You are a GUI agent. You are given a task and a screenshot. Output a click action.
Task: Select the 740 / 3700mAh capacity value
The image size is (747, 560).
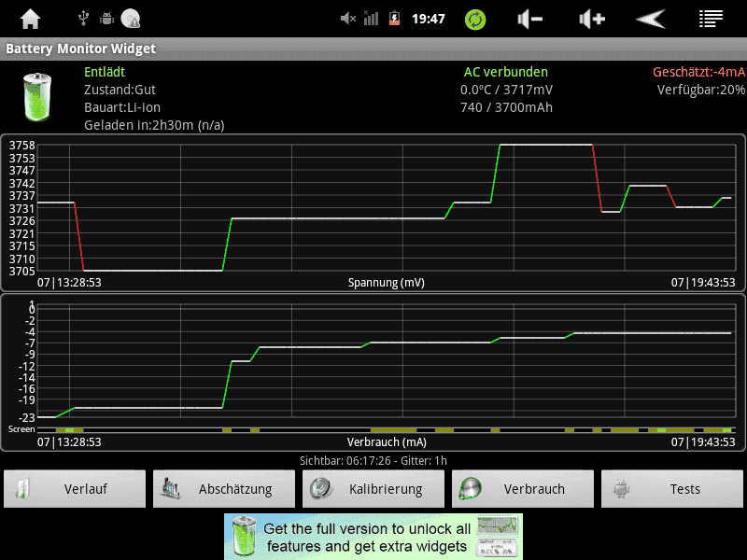506,107
